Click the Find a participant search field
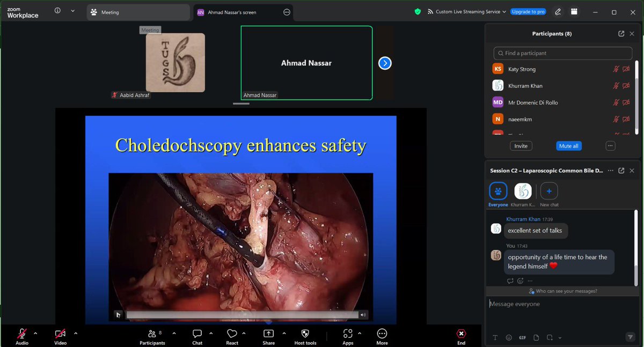 (562, 53)
